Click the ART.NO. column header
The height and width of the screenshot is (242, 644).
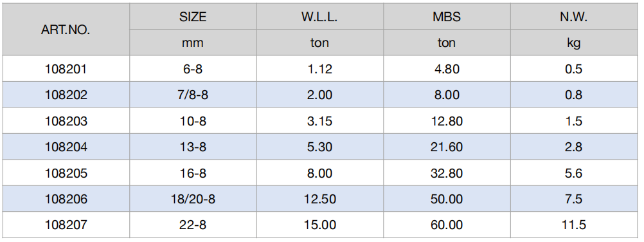pyautogui.click(x=66, y=29)
